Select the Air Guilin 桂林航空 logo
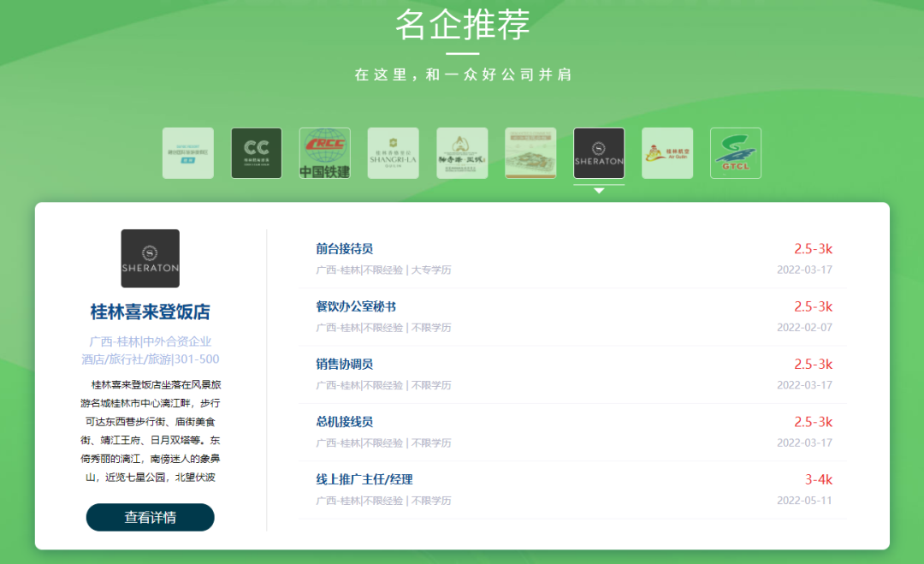 pos(667,153)
